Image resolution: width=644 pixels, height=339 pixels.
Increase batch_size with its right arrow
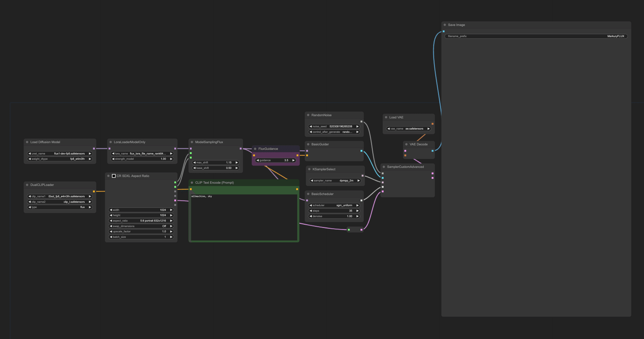pos(171,237)
